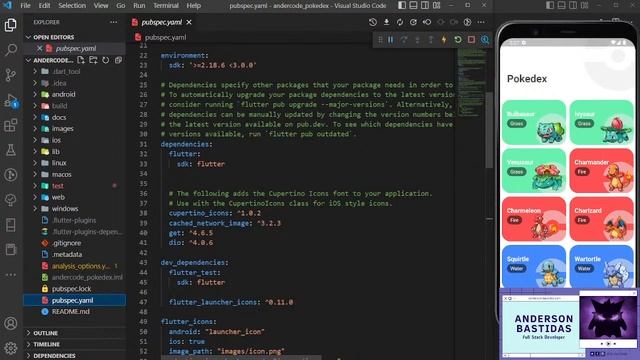Image resolution: width=640 pixels, height=360 pixels.
Task: Click the Gengar video thumbnail overlay
Action: pos(608,317)
